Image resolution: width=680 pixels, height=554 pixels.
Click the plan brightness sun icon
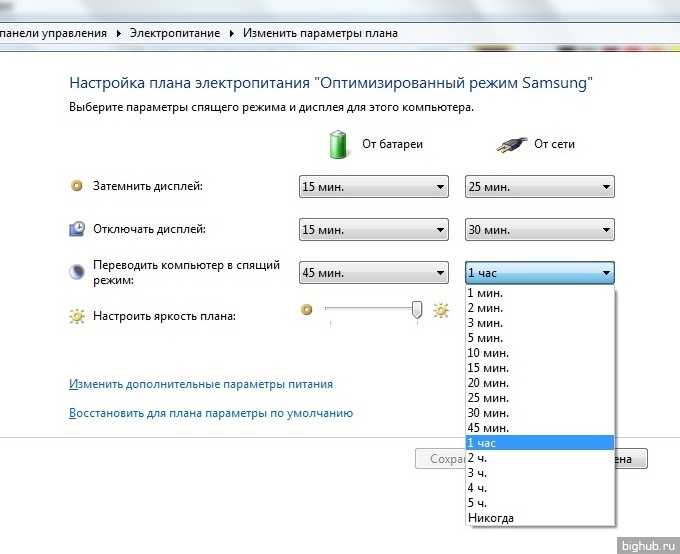(77, 316)
